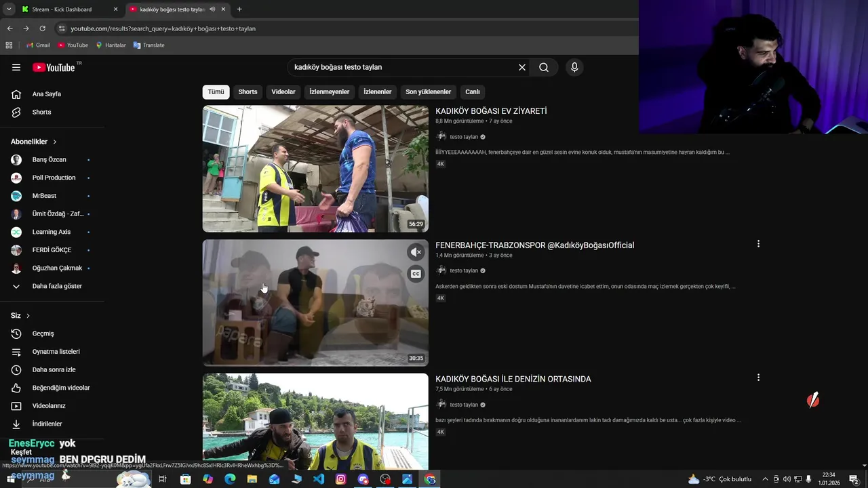Open the notification center icon
The image size is (868, 488).
854,479
